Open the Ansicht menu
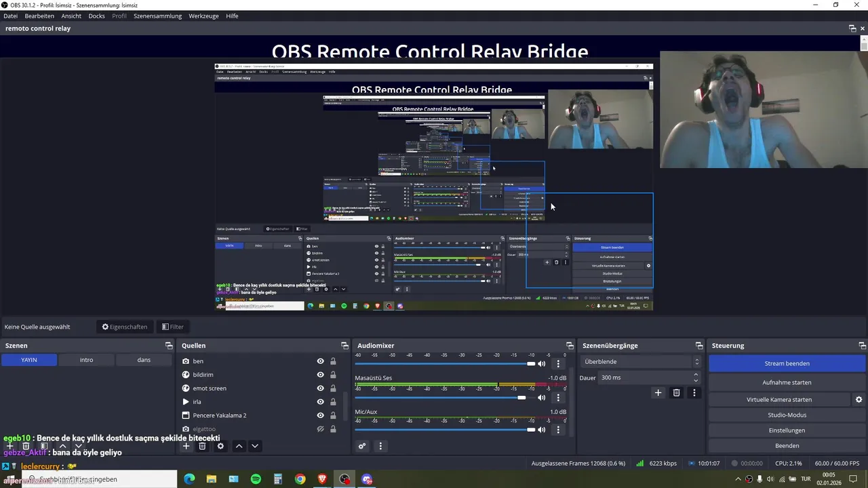This screenshot has height=488, width=868. coord(71,16)
